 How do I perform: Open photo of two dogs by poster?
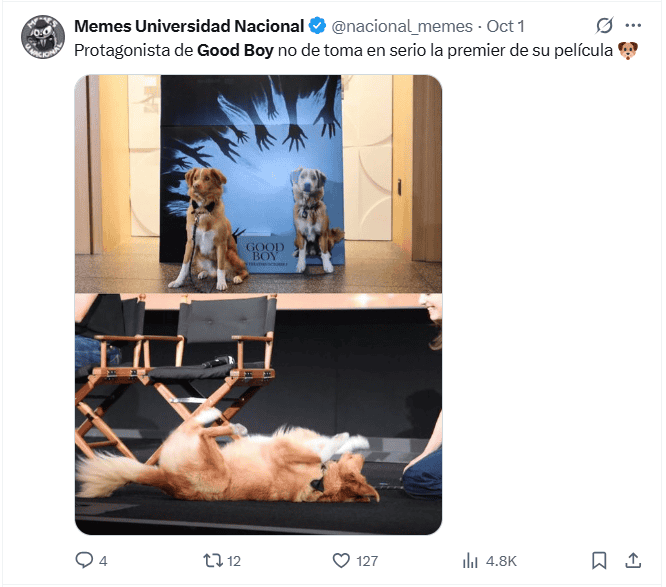258,184
